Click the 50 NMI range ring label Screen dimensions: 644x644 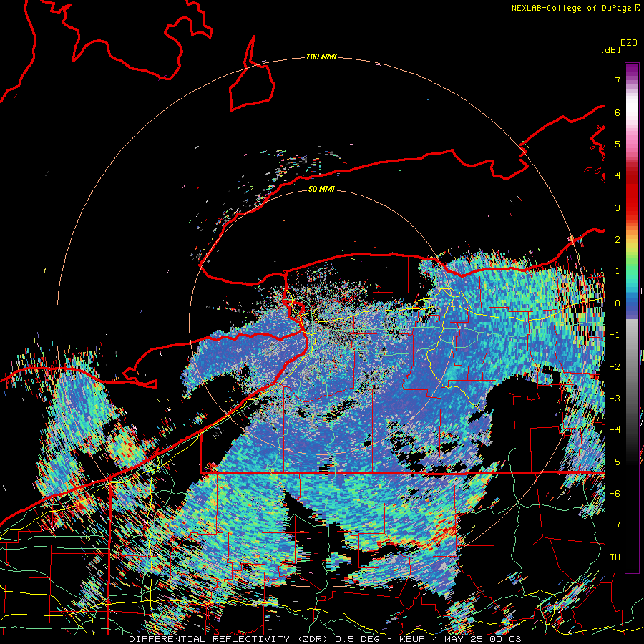click(x=321, y=189)
